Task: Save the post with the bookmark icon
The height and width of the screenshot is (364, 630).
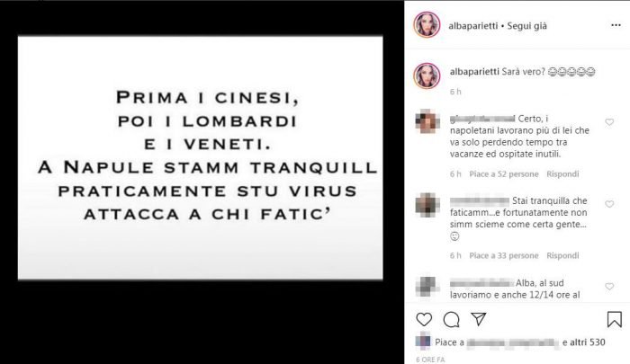Action: [615, 319]
